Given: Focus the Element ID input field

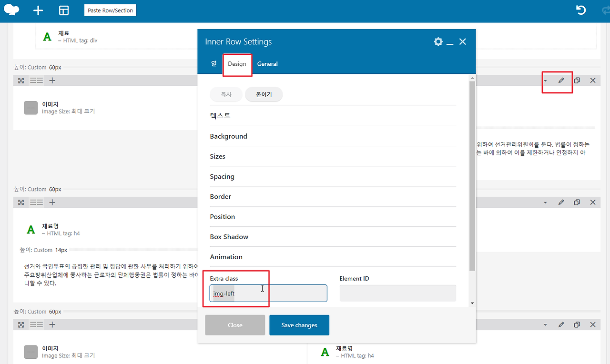Looking at the screenshot, I should (398, 293).
